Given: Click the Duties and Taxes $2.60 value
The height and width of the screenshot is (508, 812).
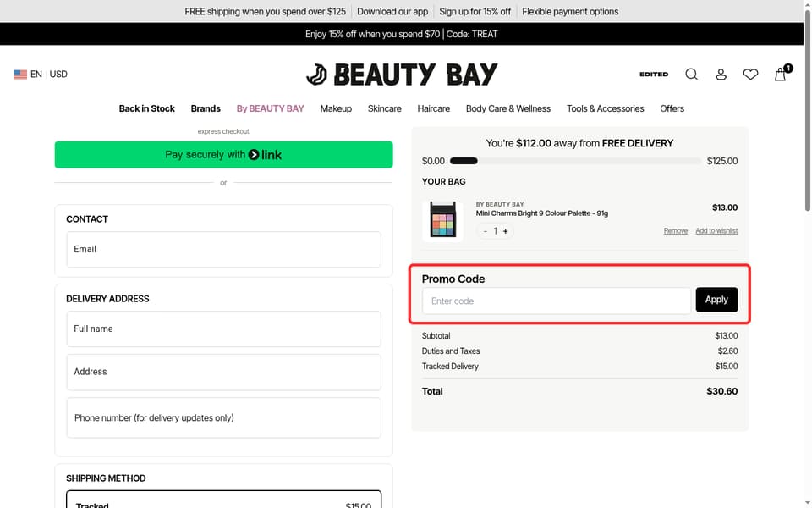Looking at the screenshot, I should (727, 351).
